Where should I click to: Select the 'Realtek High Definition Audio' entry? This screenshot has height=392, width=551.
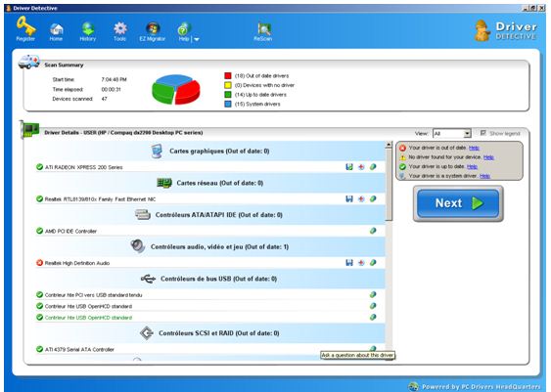click(x=209, y=263)
